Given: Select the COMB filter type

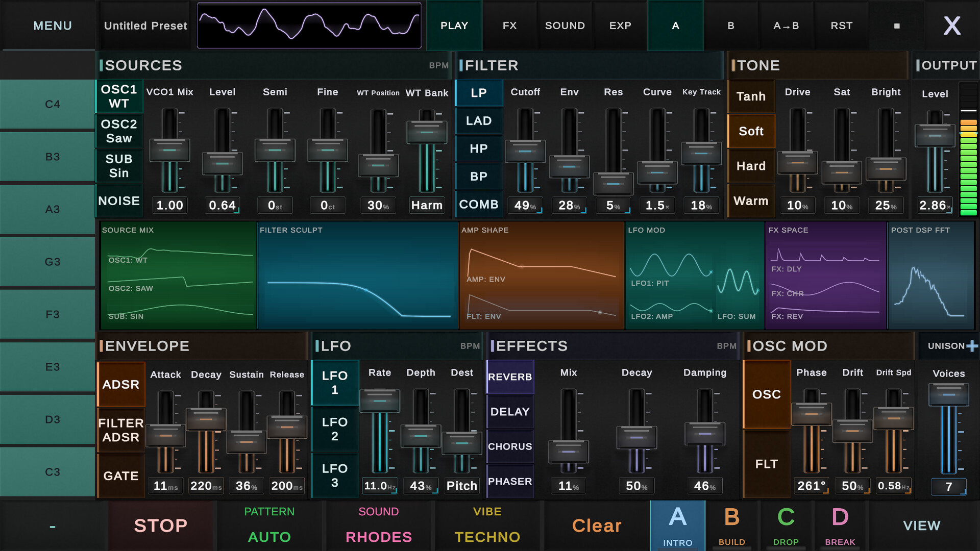Looking at the screenshot, I should (x=479, y=204).
